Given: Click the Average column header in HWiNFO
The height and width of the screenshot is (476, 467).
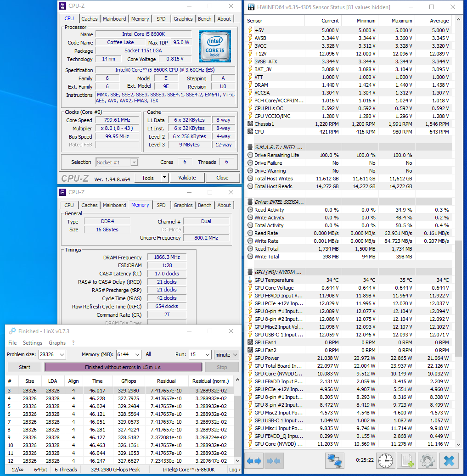Looking at the screenshot, I should [433, 21].
